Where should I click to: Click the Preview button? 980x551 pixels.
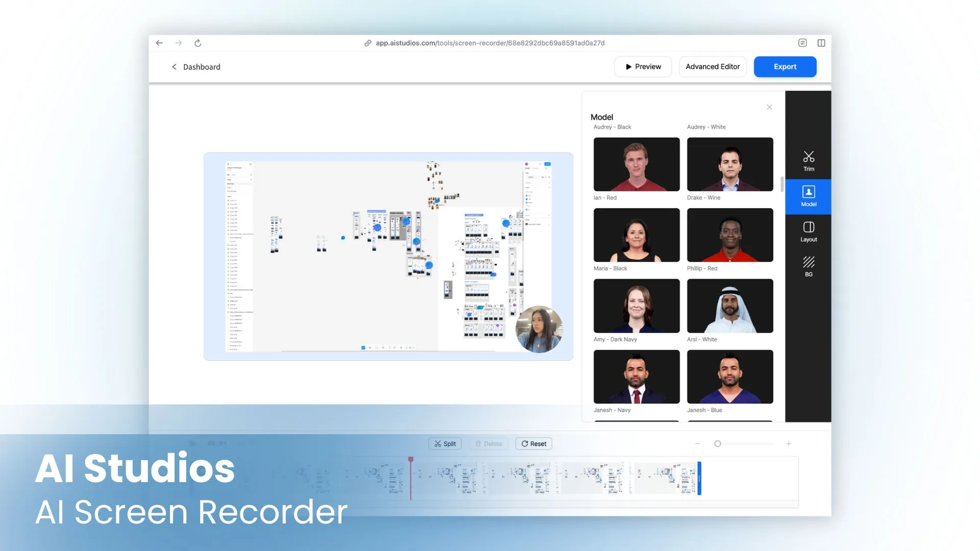643,67
